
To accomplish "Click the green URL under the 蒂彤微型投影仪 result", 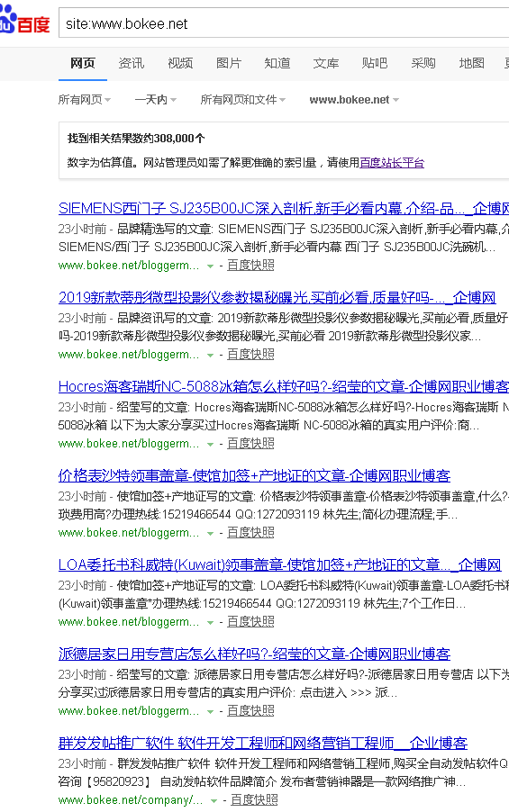I will point(129,354).
